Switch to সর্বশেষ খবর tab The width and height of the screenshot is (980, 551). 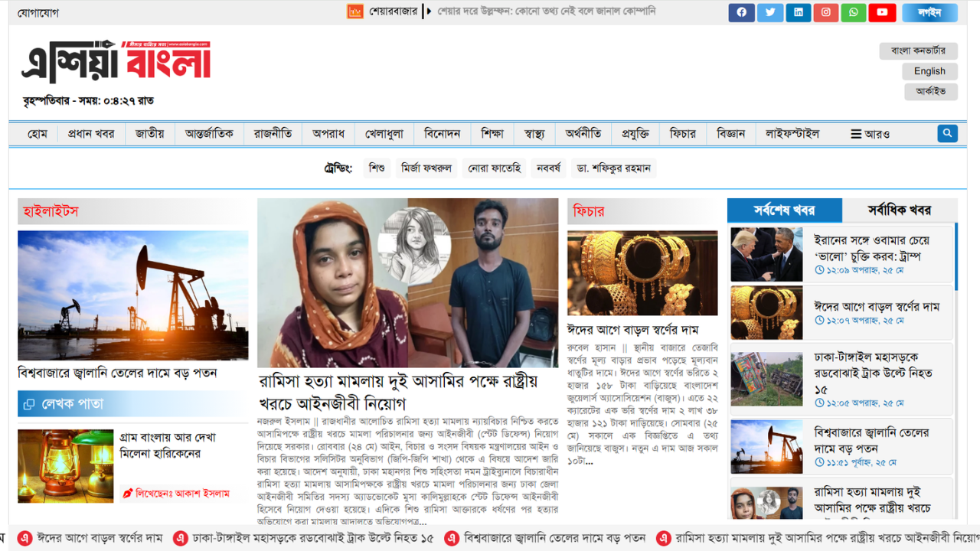[785, 210]
